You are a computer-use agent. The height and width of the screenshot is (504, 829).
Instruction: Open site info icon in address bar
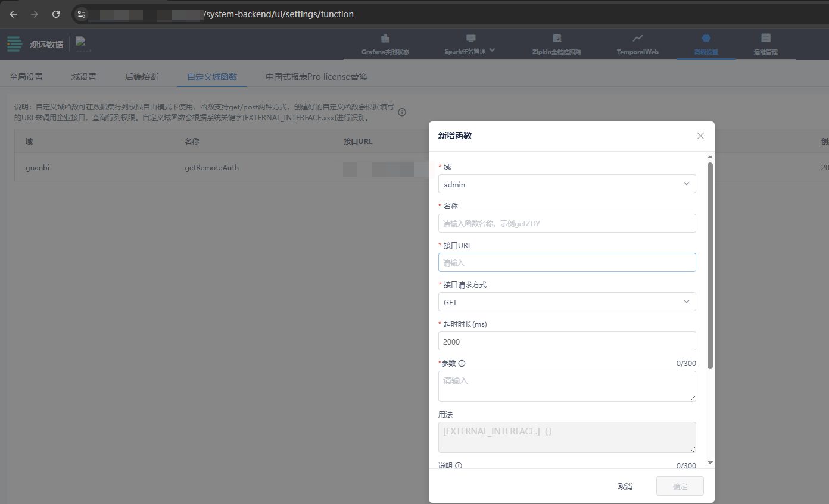coord(82,14)
